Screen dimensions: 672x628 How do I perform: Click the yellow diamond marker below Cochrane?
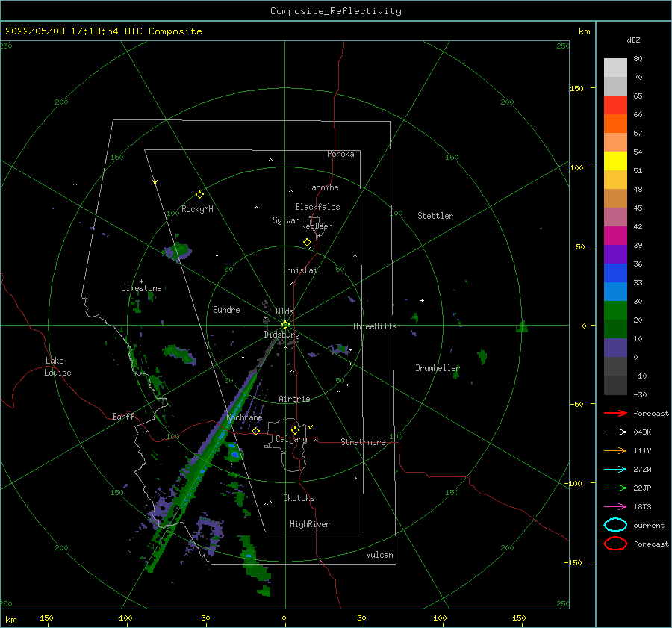click(x=256, y=431)
